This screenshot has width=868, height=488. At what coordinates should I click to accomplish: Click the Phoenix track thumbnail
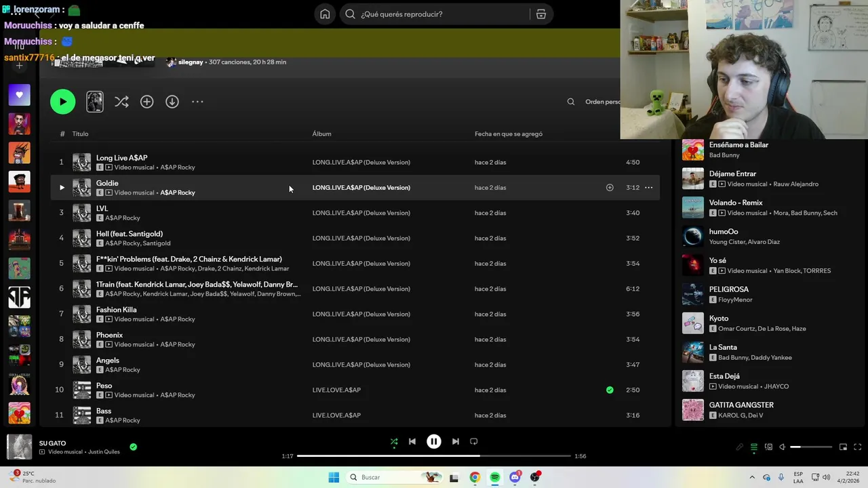coord(81,340)
